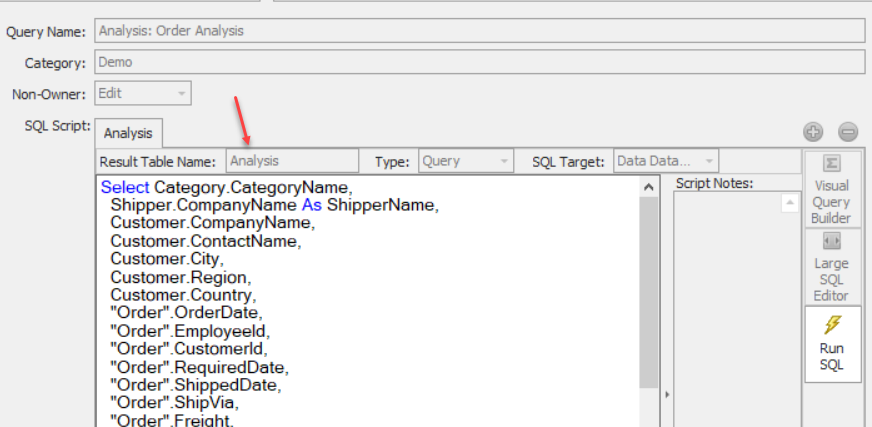The image size is (872, 427).
Task: Open the Visual Query Builder
Action: (x=831, y=190)
